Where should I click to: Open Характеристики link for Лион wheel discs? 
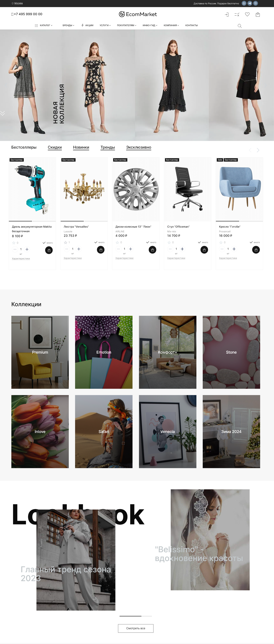point(124,258)
